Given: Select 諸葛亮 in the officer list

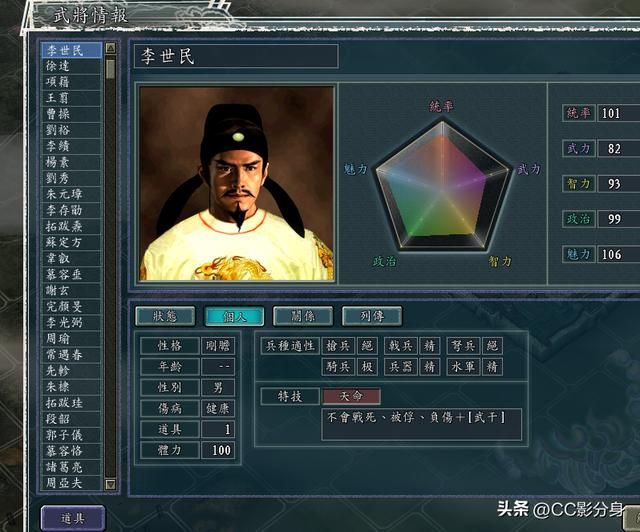Looking at the screenshot, I should [x=71, y=467].
